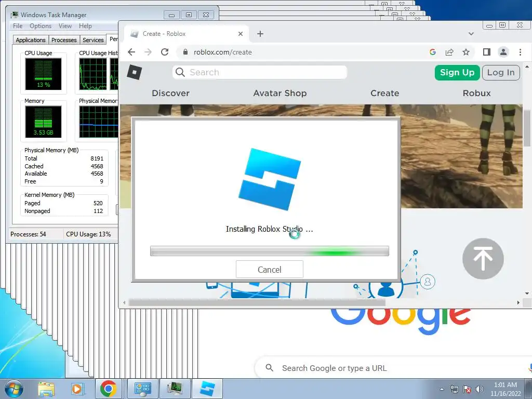Open the Control Panel taskbar item
This screenshot has width=532, height=399.
click(x=142, y=389)
